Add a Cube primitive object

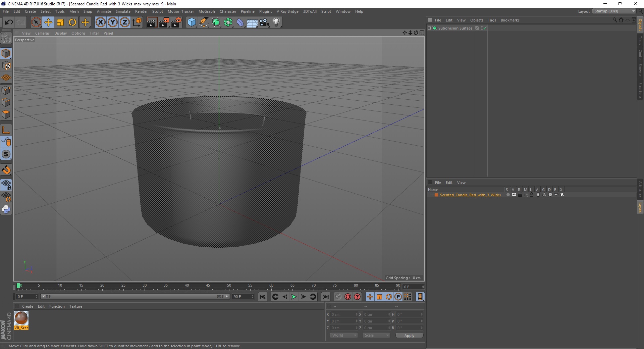(x=192, y=22)
